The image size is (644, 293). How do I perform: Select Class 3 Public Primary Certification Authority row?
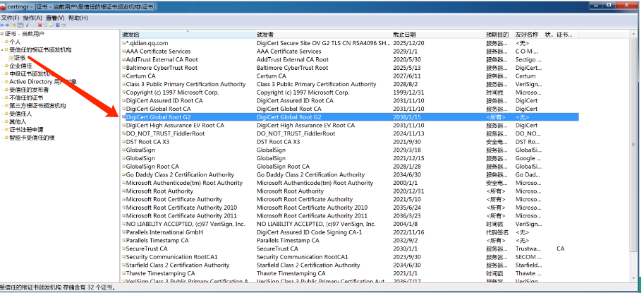click(350, 84)
